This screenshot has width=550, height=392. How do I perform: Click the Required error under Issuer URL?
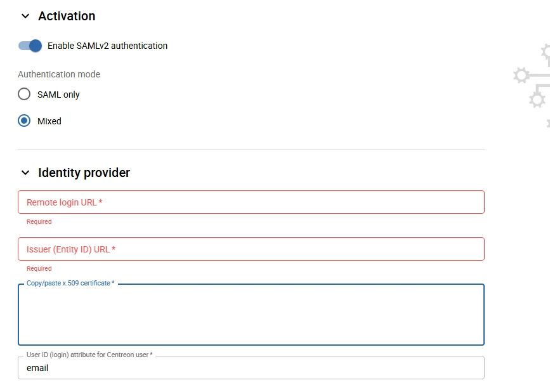tap(39, 269)
